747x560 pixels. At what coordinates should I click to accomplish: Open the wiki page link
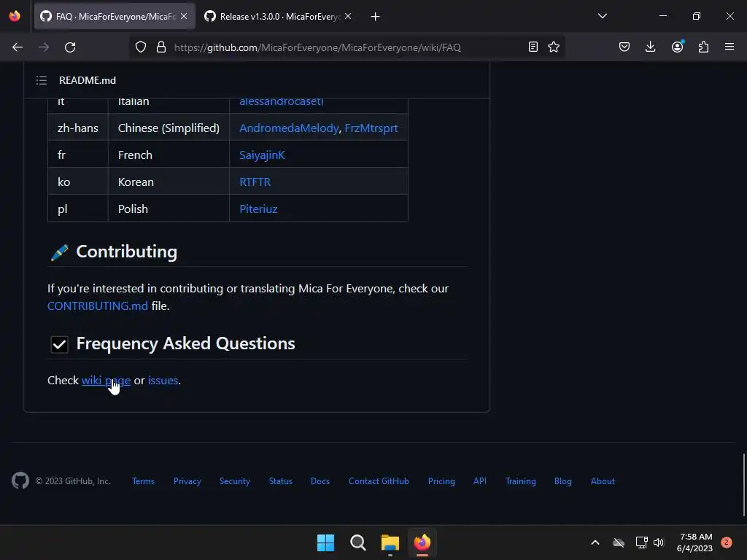(x=106, y=380)
